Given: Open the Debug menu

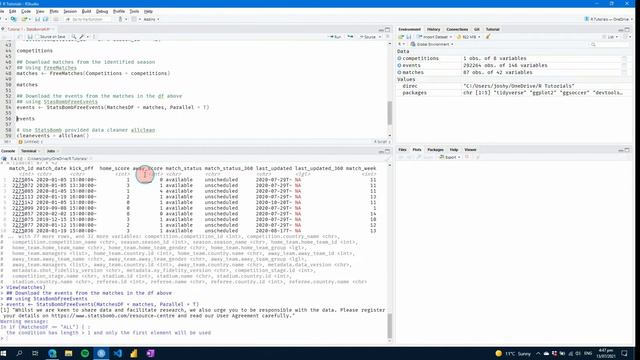Looking at the screenshot, I should [102, 11].
